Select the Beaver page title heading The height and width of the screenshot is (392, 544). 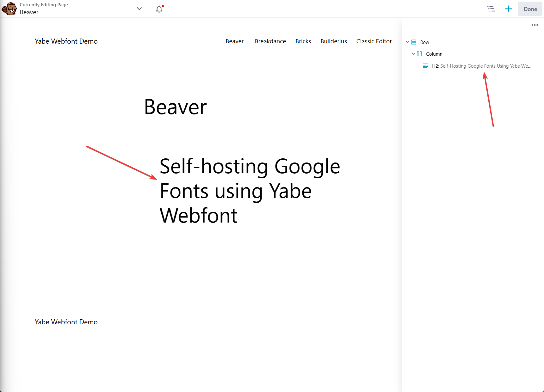(176, 107)
